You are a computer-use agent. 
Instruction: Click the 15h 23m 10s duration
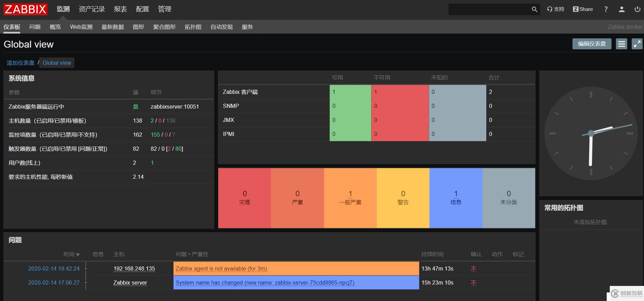pyautogui.click(x=437, y=283)
